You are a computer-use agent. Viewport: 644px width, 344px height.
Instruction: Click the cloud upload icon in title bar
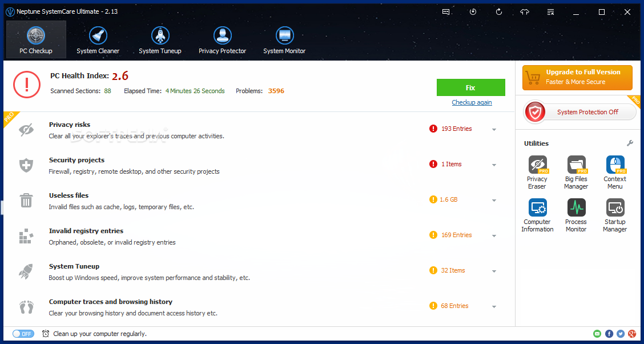click(525, 12)
